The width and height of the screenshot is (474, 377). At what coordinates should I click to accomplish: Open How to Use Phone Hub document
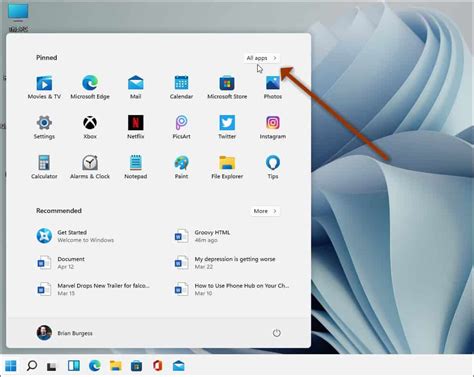click(232, 289)
